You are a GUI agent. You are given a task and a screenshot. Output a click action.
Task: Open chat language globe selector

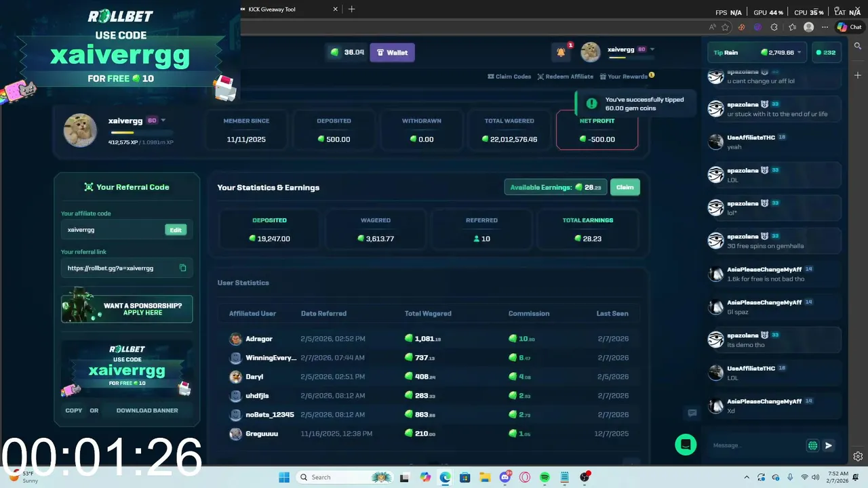tap(812, 445)
